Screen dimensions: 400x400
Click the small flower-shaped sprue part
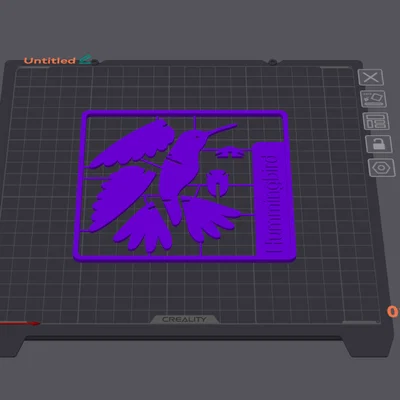(x=229, y=152)
